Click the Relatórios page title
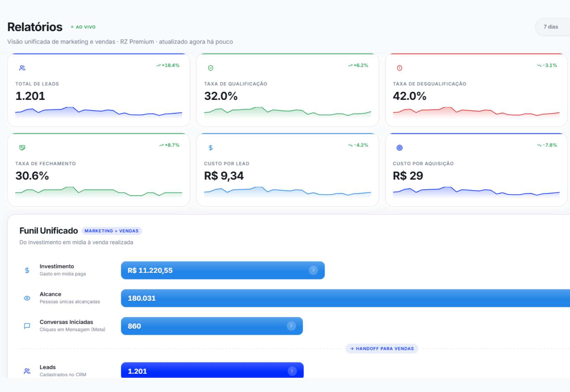 [x=35, y=27]
